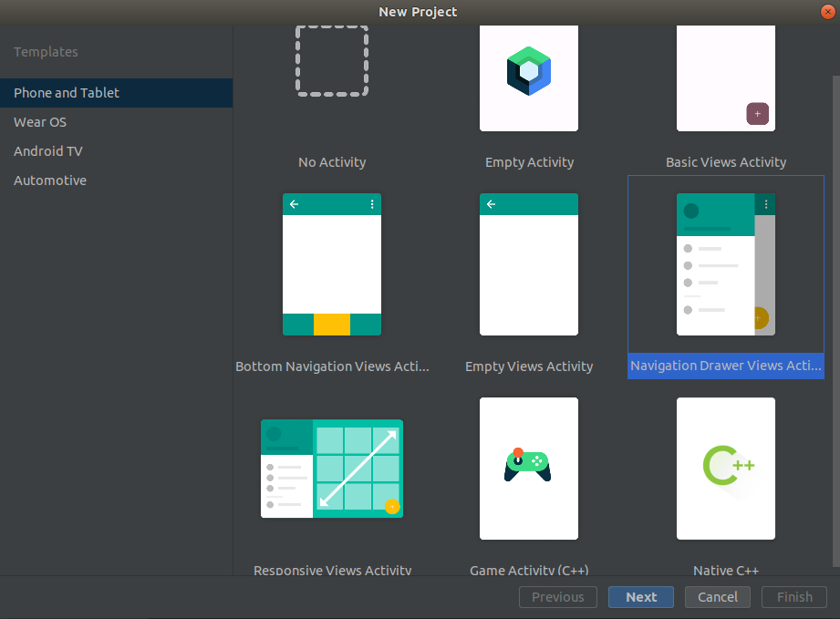The height and width of the screenshot is (619, 840).
Task: Click the highlighted 'Navigation Drawer Views Acti...' label
Action: tap(726, 366)
